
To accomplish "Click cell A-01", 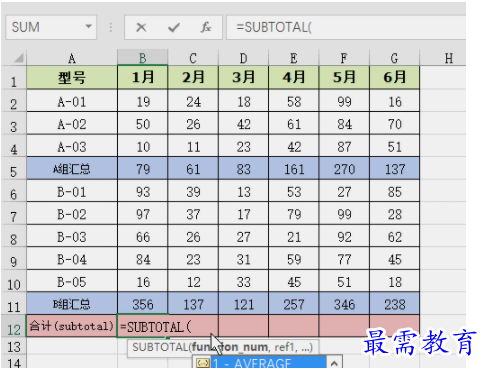I will coord(72,101).
